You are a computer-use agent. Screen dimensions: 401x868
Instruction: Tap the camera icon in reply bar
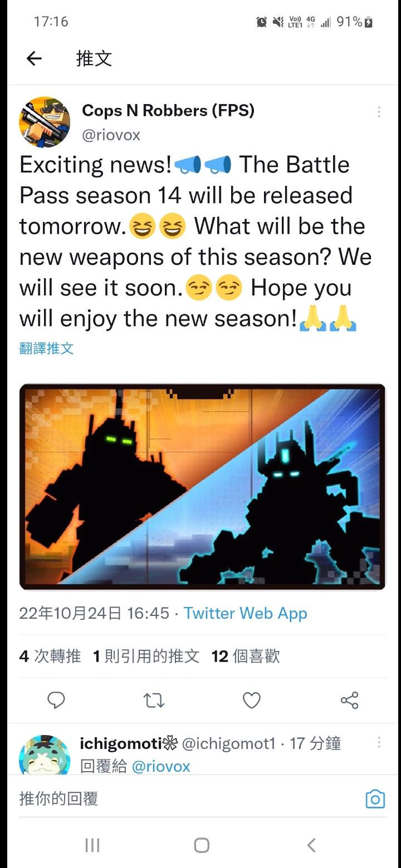coord(375,799)
